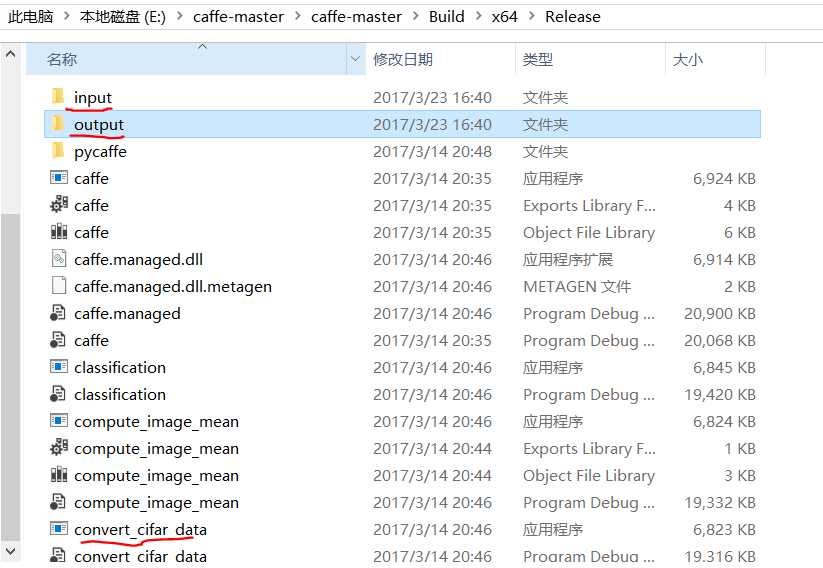Screen dimensions: 823x568
Task: Navigate to x64 in breadcrumb path
Action: pyautogui.click(x=504, y=17)
